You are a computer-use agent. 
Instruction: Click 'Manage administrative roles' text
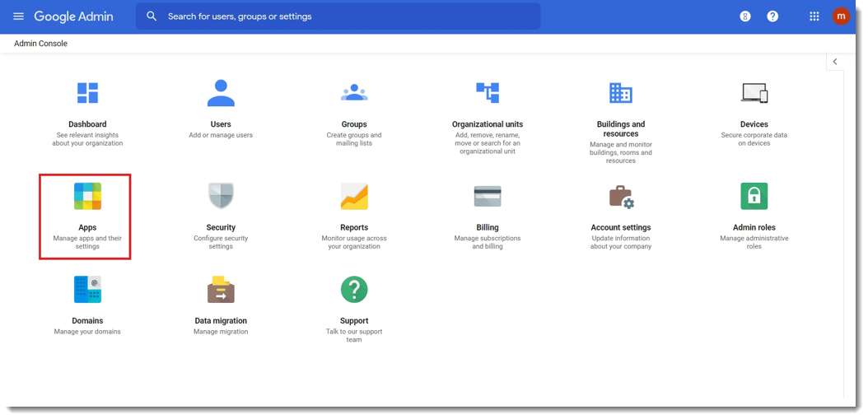pyautogui.click(x=754, y=243)
